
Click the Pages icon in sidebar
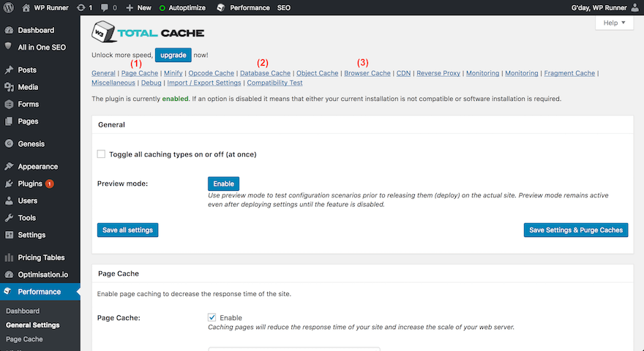(9, 121)
